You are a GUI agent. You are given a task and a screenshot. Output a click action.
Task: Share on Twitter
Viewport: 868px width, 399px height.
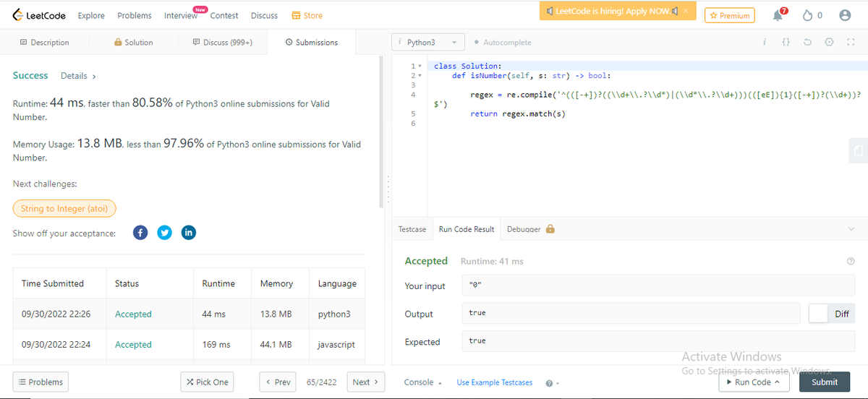click(165, 233)
